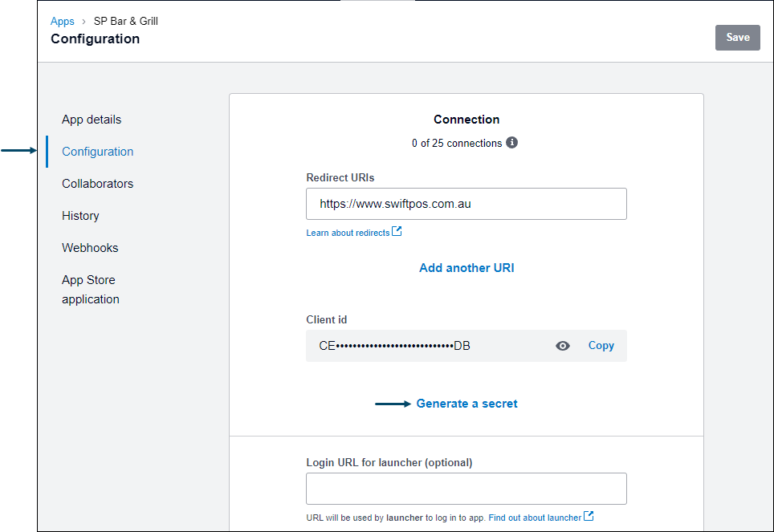Click the Save button
This screenshot has height=532, width=774.
click(738, 38)
